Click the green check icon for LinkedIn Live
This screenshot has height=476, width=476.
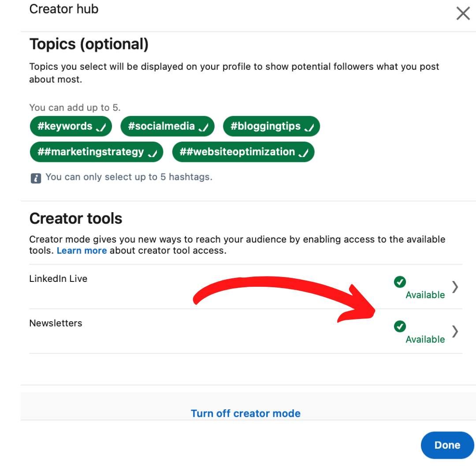pyautogui.click(x=400, y=281)
